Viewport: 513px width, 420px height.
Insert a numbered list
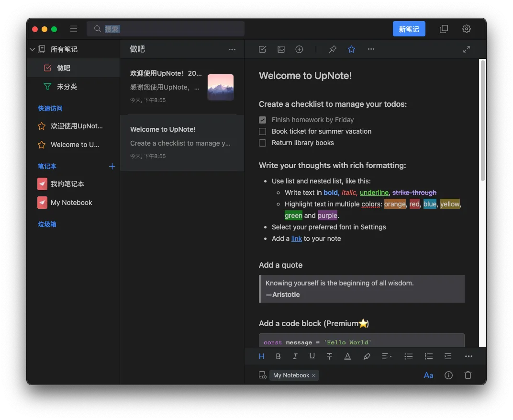point(429,356)
